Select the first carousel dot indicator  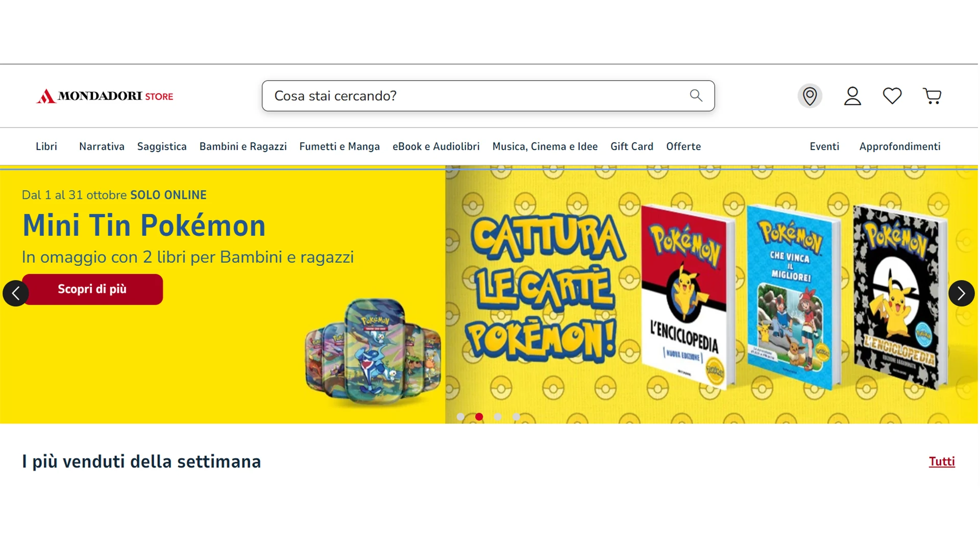point(460,417)
